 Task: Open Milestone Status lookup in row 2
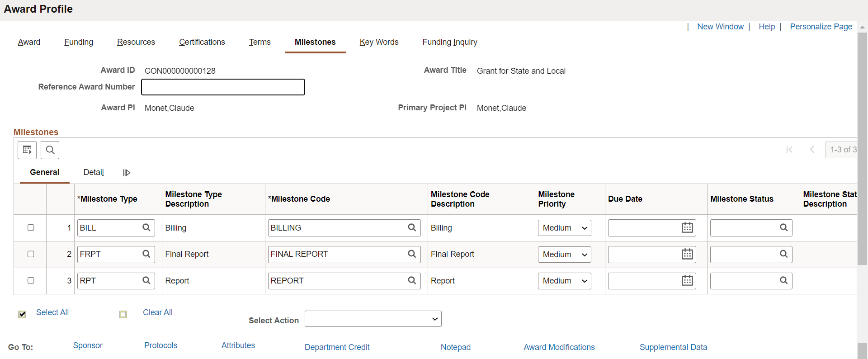point(784,254)
